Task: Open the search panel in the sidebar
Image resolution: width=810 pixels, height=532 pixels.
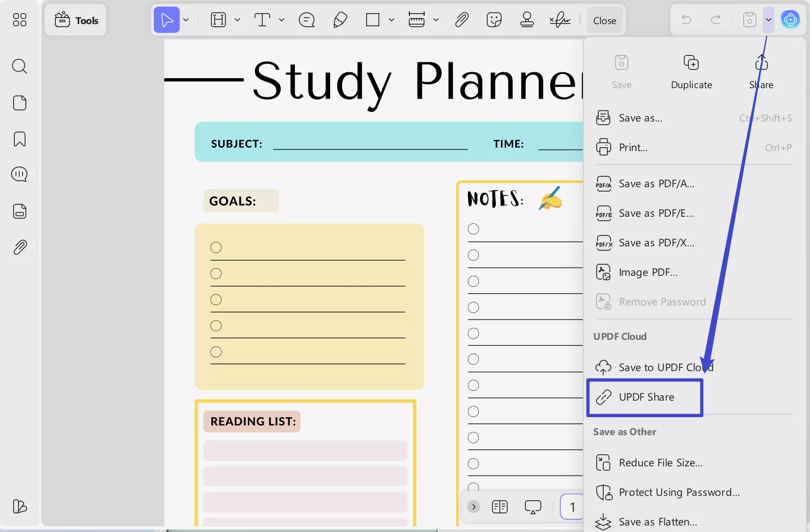Action: coord(20,66)
